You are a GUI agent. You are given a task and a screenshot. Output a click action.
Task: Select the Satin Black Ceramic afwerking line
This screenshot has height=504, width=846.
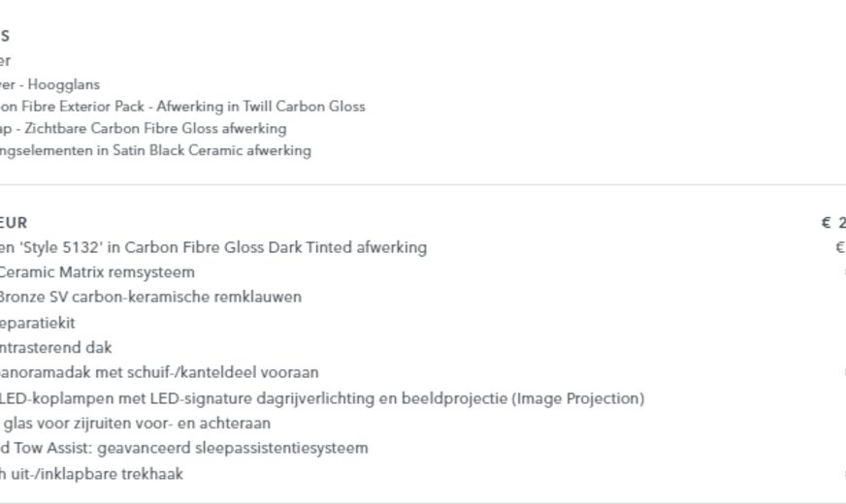tap(155, 150)
